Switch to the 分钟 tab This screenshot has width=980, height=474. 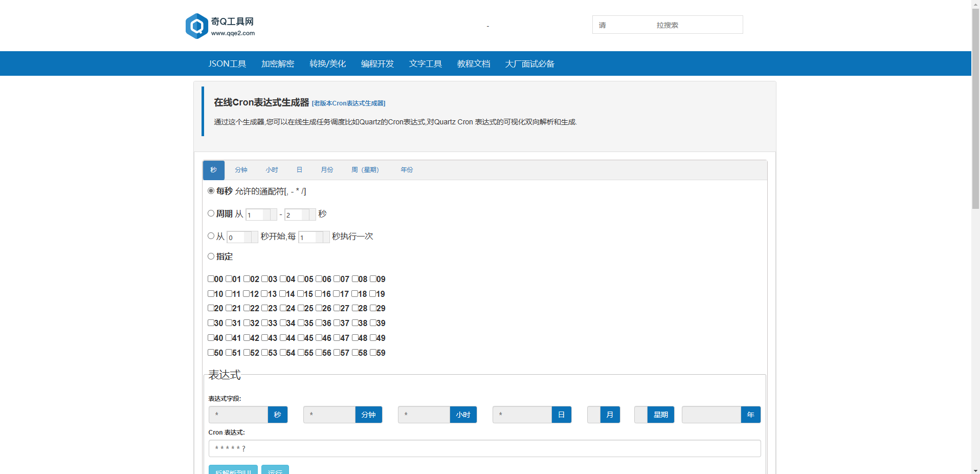tap(241, 169)
